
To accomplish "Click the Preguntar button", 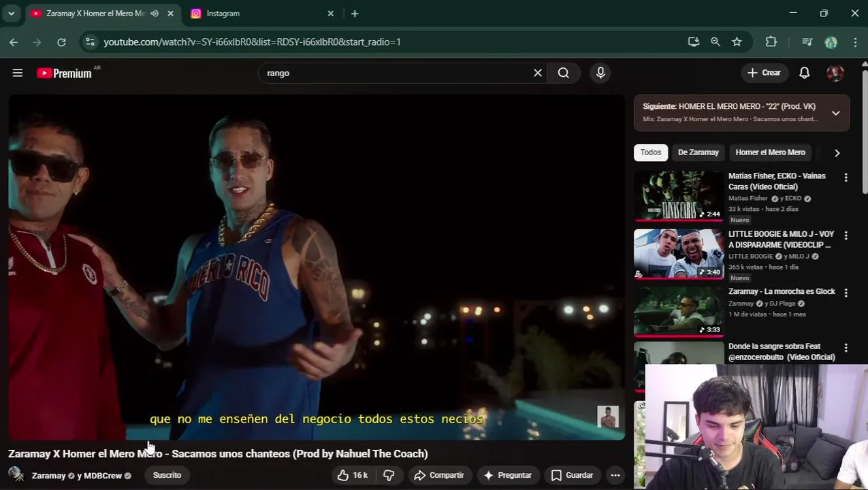I will [x=507, y=475].
